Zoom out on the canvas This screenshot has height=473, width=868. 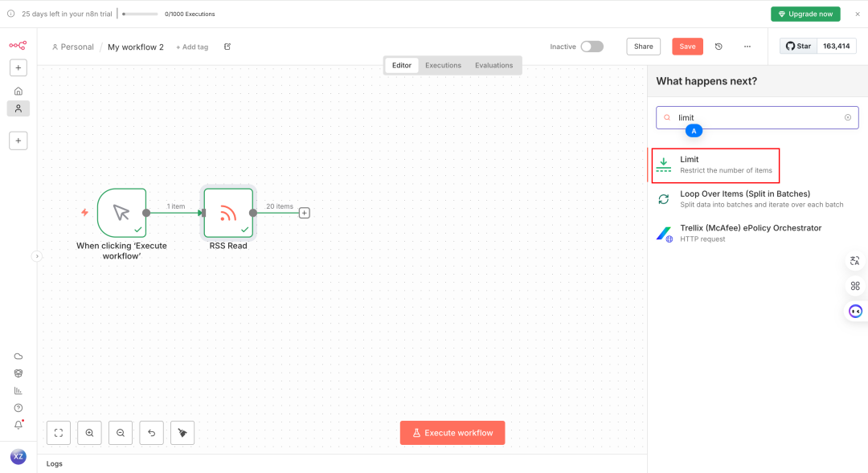coord(121,433)
